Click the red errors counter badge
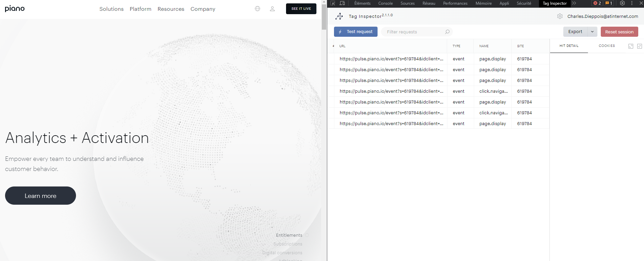Viewport: 644px width, 261px height. (x=597, y=3)
